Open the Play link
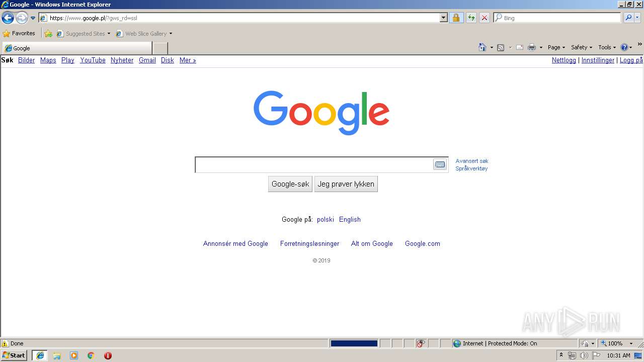 click(68, 60)
